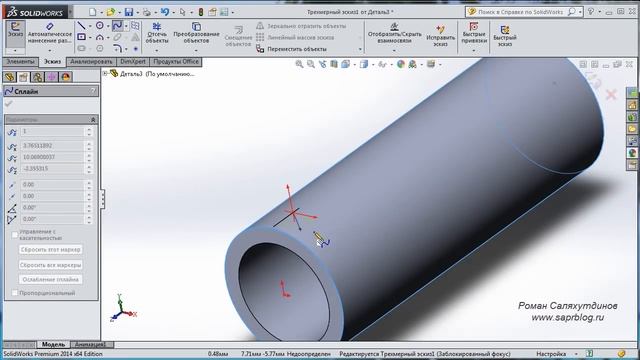Open ConfigurationManager panel tab icon
Screen dimensions: 640x360
click(38, 77)
